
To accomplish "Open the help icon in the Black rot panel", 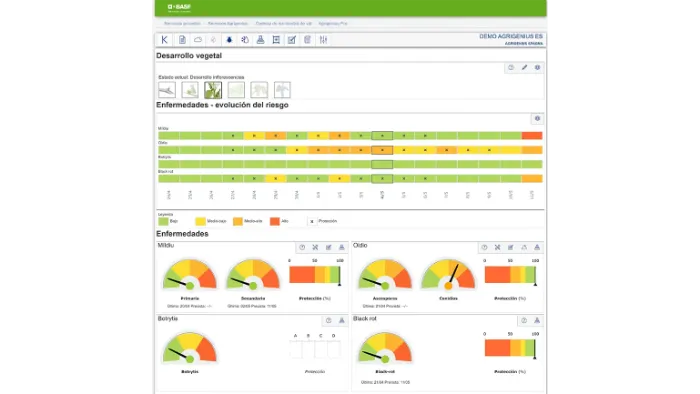I will [x=524, y=320].
